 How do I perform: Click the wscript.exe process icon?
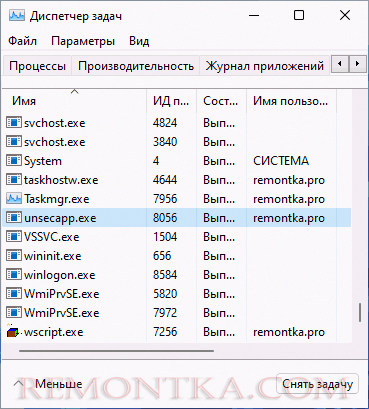13,332
